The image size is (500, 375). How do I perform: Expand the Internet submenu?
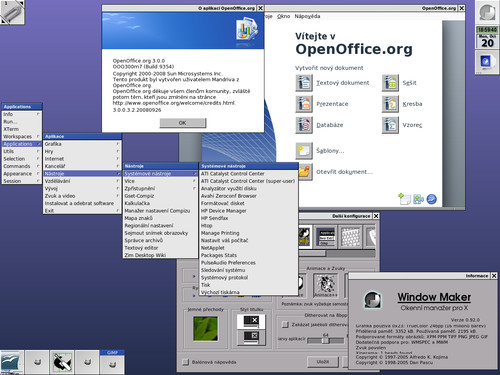(x=82, y=159)
